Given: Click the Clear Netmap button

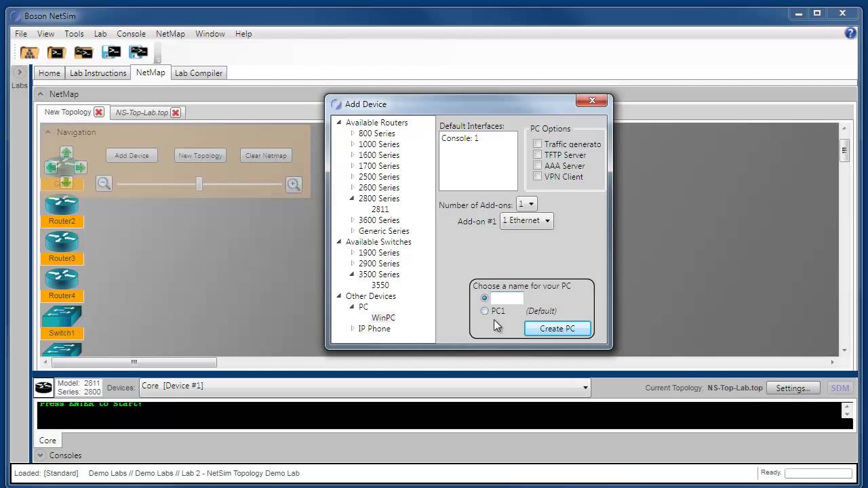Looking at the screenshot, I should pos(266,156).
